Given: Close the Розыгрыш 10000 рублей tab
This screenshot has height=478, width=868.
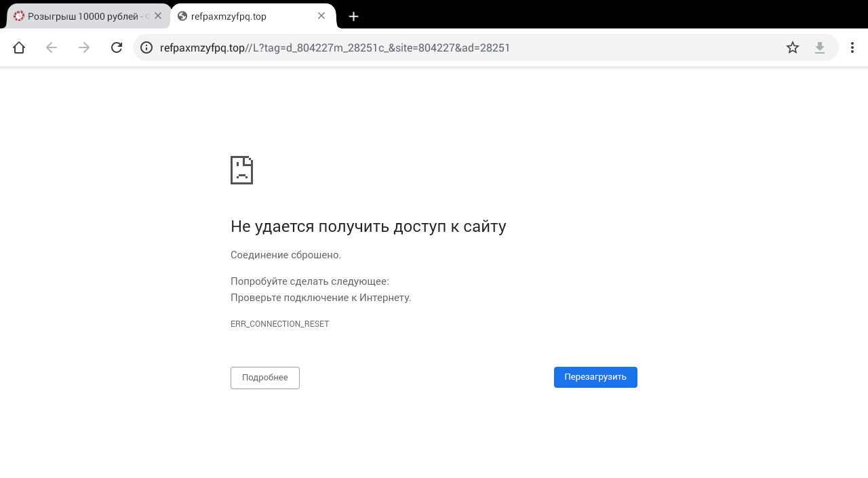Looking at the screenshot, I should pyautogui.click(x=158, y=16).
